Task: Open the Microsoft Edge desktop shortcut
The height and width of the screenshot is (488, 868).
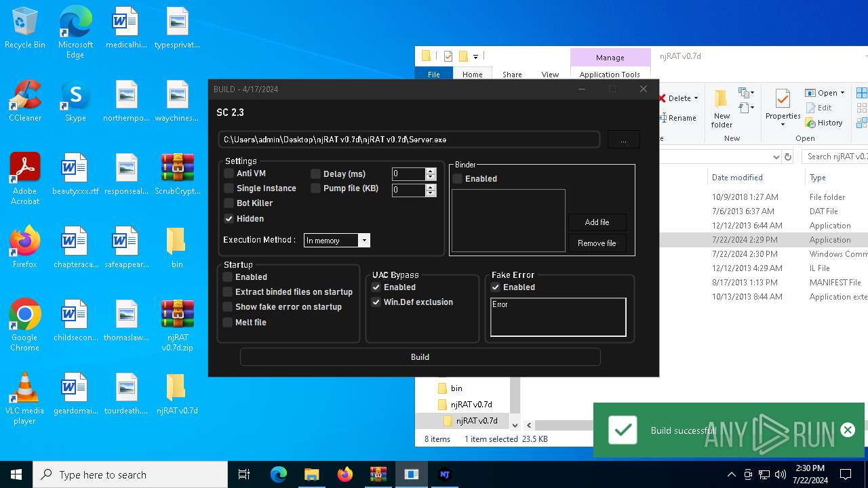Action: 75,33
